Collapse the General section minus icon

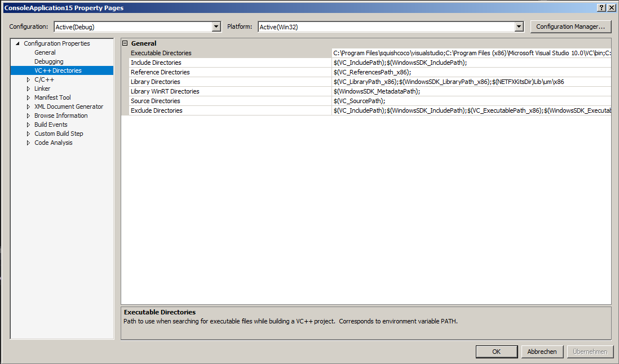(x=125, y=43)
